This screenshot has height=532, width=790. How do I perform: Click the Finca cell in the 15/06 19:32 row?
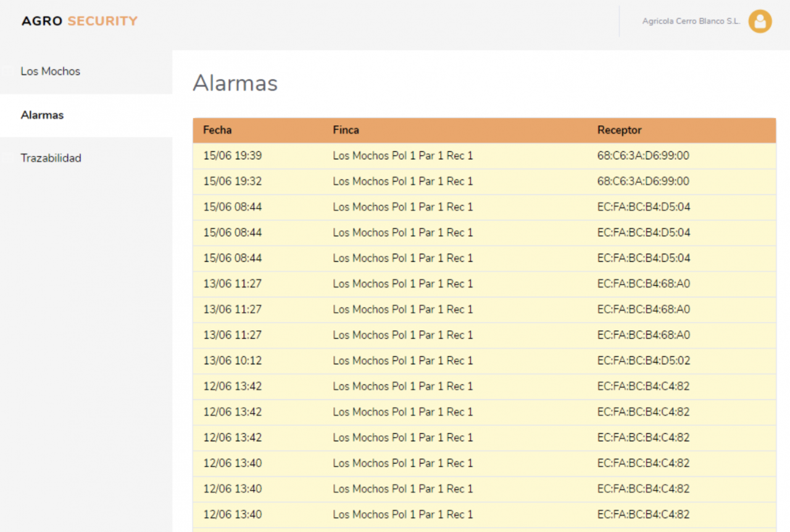tap(402, 181)
